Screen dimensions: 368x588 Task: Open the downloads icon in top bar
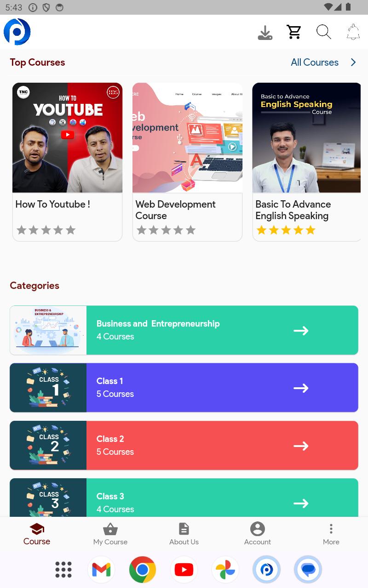click(265, 33)
